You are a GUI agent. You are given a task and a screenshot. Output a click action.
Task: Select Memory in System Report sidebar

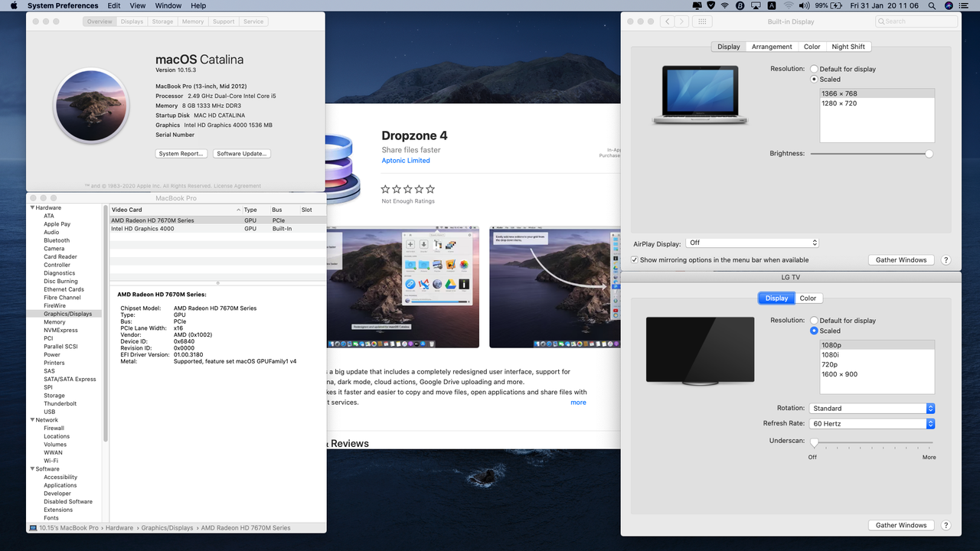54,322
